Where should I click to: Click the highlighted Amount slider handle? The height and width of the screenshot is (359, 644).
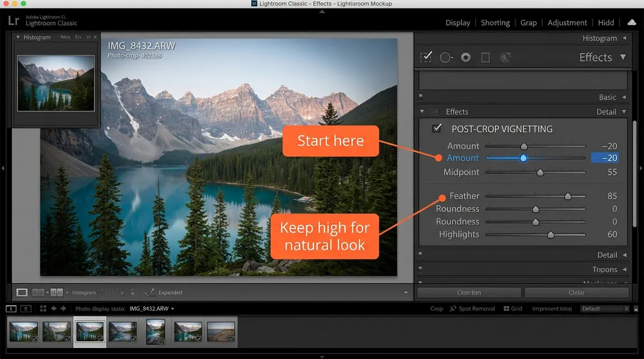tap(524, 158)
